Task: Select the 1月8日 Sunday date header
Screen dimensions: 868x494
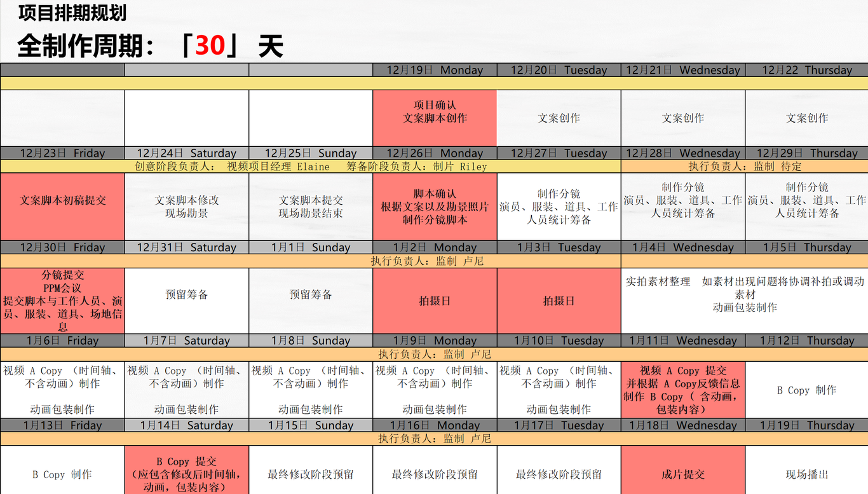Action: tap(311, 341)
